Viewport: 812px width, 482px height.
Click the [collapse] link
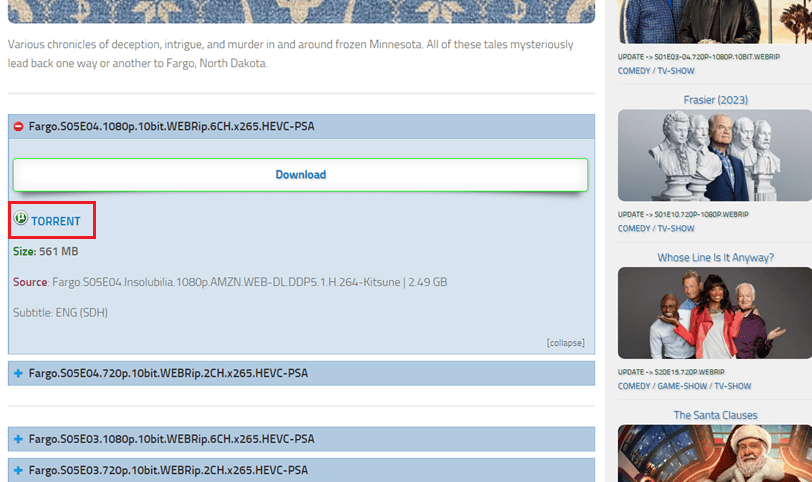coord(566,343)
